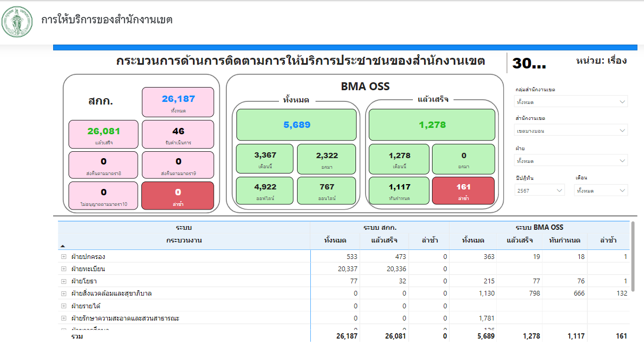Click the BMA emblem logo in the header
The height and width of the screenshot is (346, 644).
[18, 22]
